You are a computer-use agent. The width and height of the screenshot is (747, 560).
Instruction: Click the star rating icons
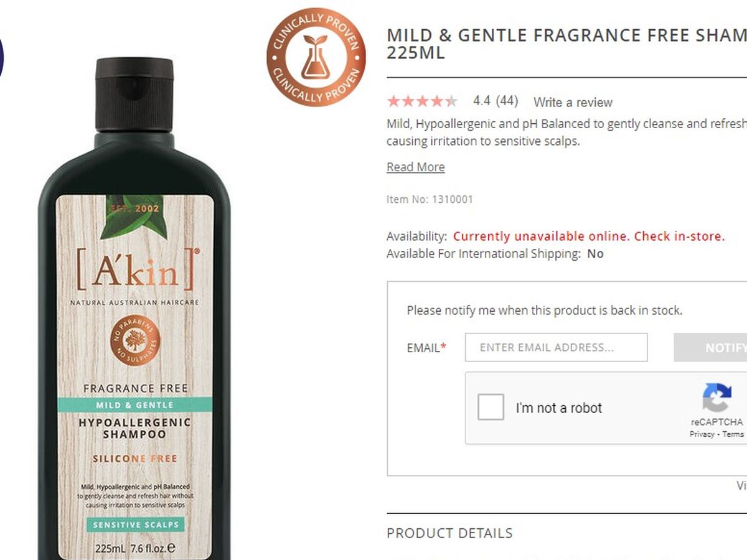[x=422, y=101]
